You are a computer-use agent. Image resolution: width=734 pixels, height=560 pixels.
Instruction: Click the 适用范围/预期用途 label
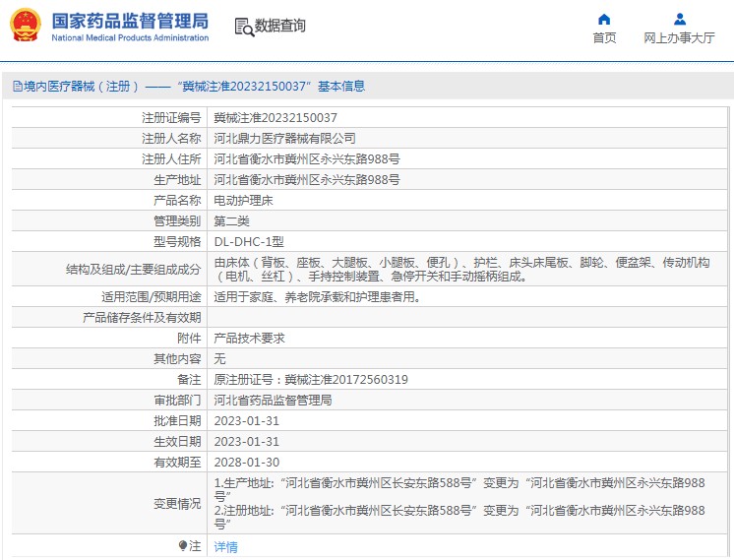click(x=152, y=297)
